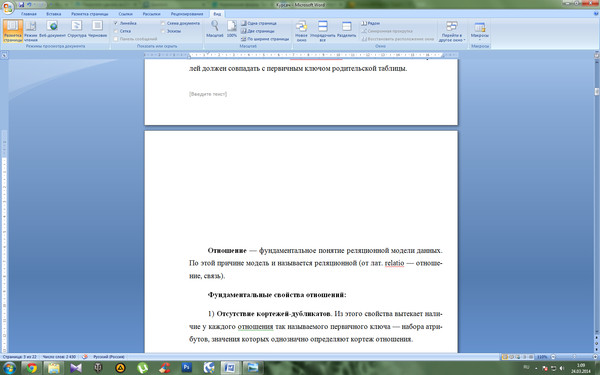Click the [Введите текст] placeholder field
This screenshot has width=600, height=375.
click(x=208, y=94)
